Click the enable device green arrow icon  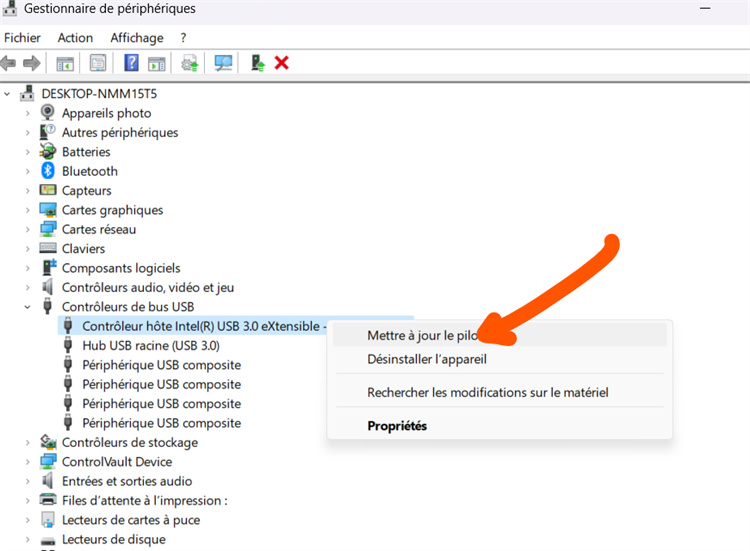click(x=258, y=63)
